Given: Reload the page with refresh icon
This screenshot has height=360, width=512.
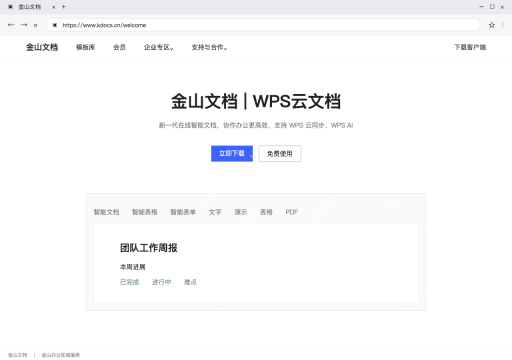Looking at the screenshot, I should point(35,25).
